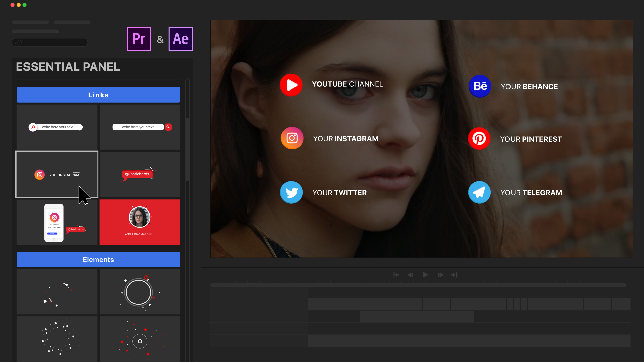Click the Essential Panel search field
644x362 pixels.
(x=50, y=42)
